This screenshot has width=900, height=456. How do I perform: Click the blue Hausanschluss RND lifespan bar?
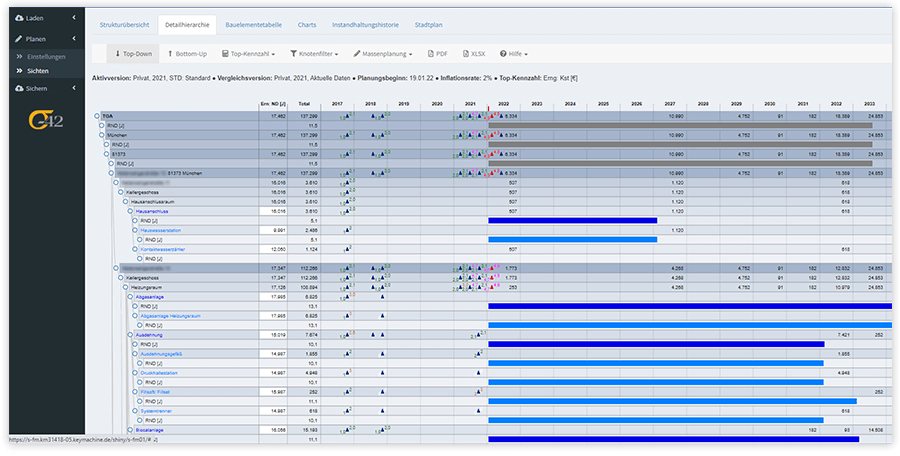click(x=571, y=220)
